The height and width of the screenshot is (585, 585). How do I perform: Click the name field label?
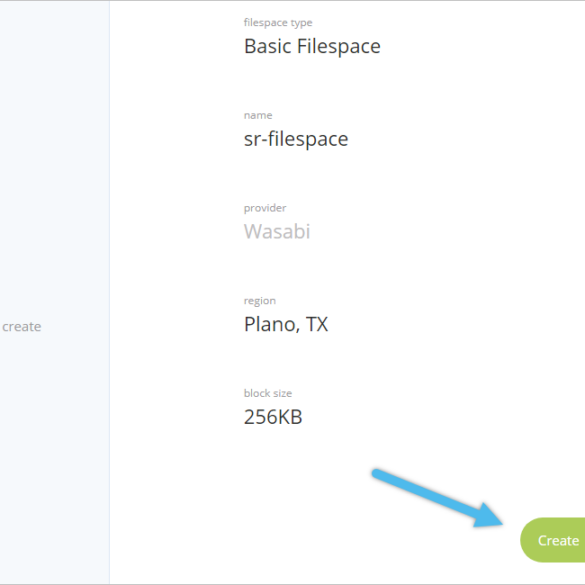[x=258, y=115]
